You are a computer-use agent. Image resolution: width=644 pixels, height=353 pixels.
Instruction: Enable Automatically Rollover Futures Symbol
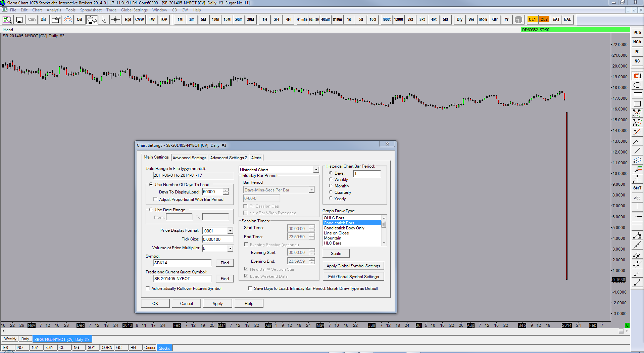pos(148,288)
